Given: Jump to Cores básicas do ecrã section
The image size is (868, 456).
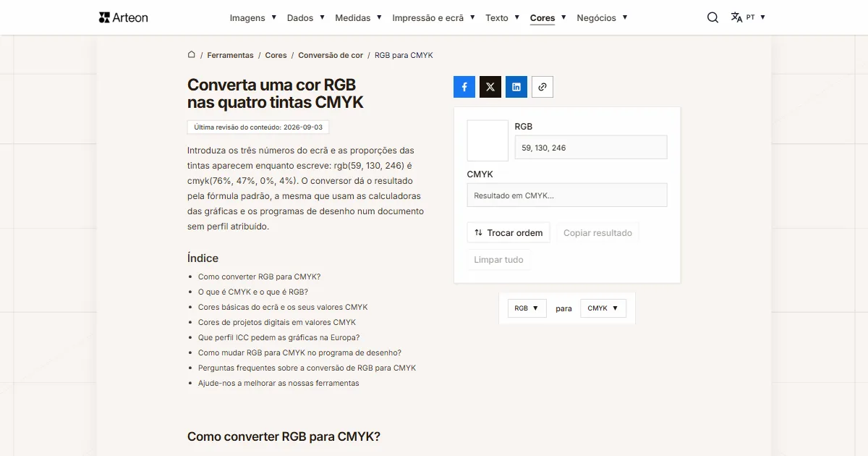Looking at the screenshot, I should coord(283,307).
